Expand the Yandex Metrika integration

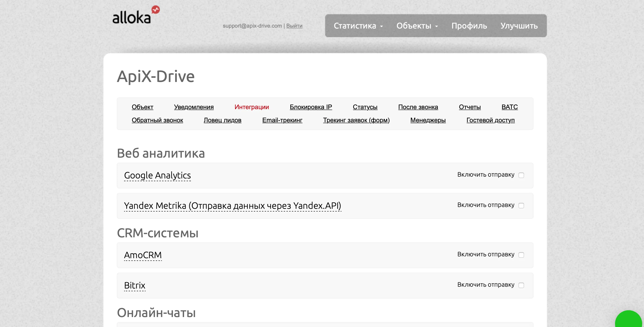(x=233, y=206)
